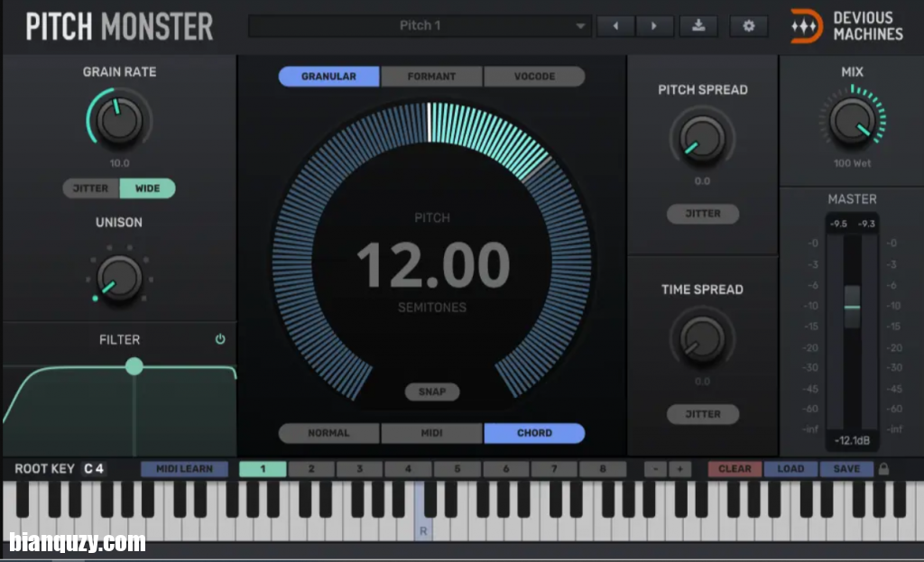Image resolution: width=924 pixels, height=562 pixels.
Task: Click the Time Spread knob
Action: (x=702, y=338)
